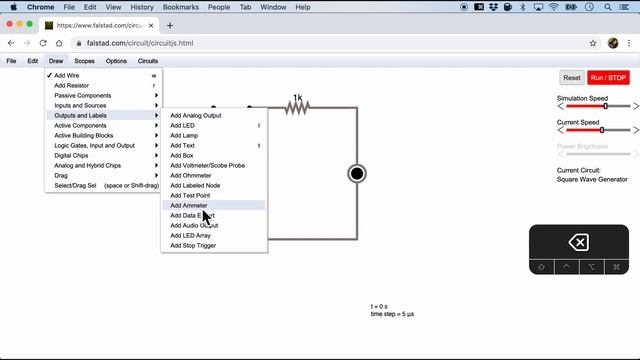The height and width of the screenshot is (360, 640).
Task: Open the File menu in circuit app
Action: click(x=11, y=61)
